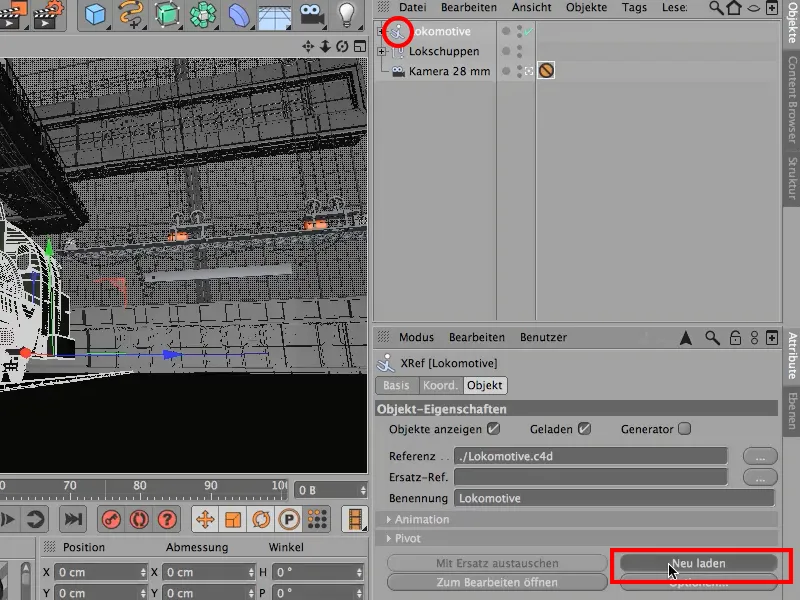Open Datei menu in Object Manager
This screenshot has width=800, height=600.
412,8
